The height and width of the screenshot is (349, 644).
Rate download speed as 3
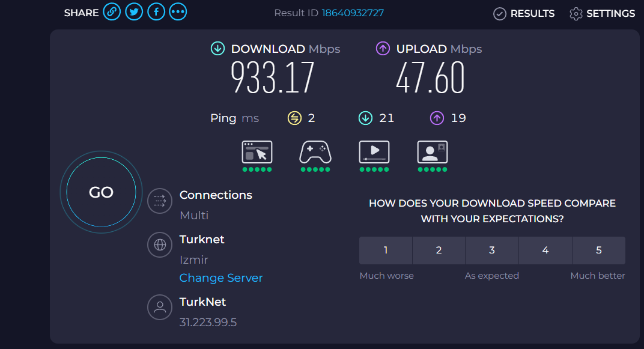click(492, 250)
